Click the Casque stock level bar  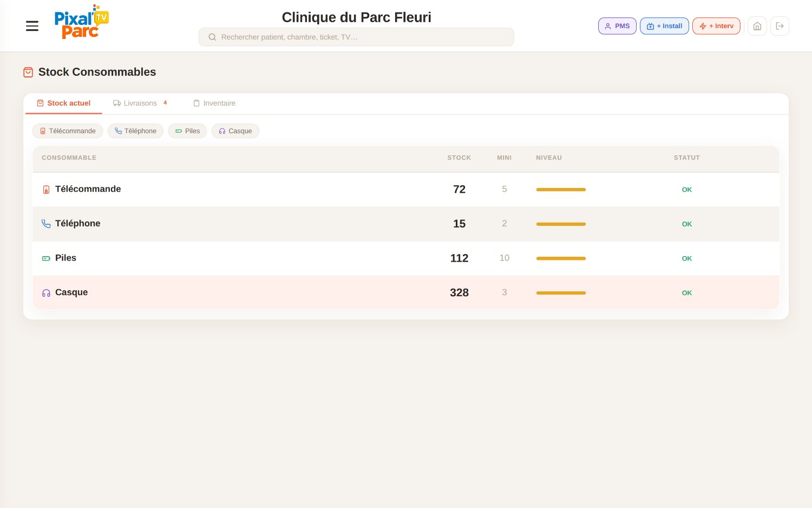click(561, 293)
